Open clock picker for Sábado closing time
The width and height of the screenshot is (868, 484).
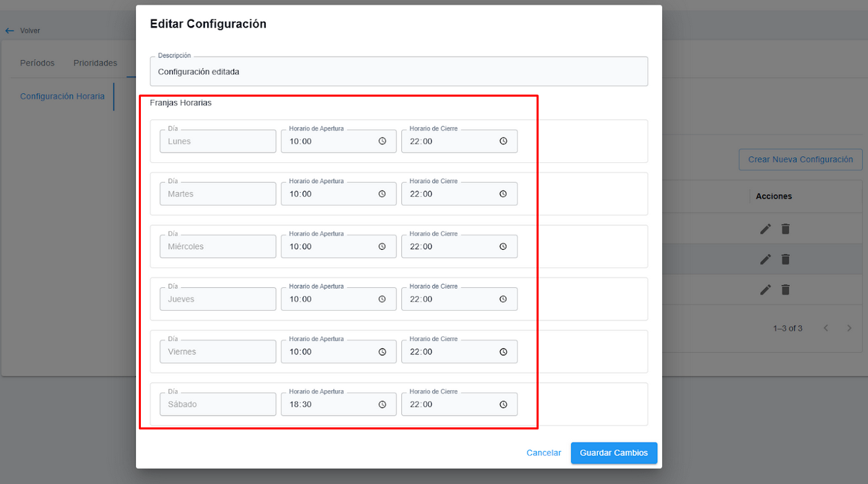(503, 404)
